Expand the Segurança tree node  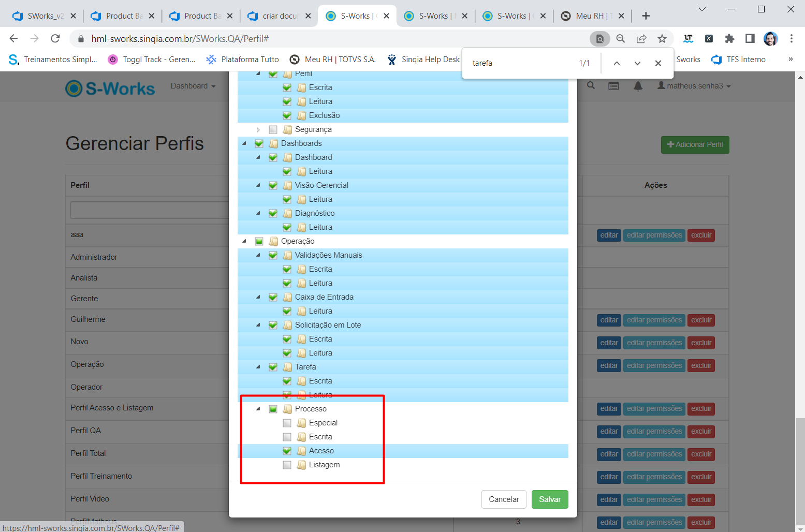click(x=258, y=129)
